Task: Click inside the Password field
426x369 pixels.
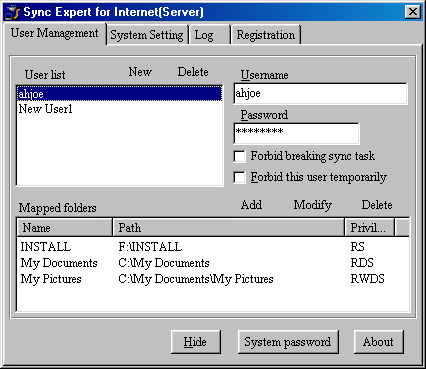Action: [296, 133]
